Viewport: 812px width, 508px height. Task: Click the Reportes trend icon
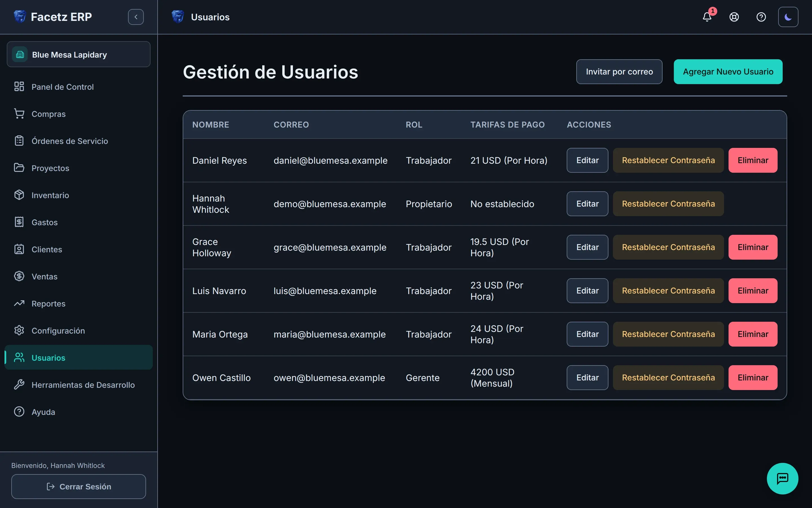[x=19, y=303]
